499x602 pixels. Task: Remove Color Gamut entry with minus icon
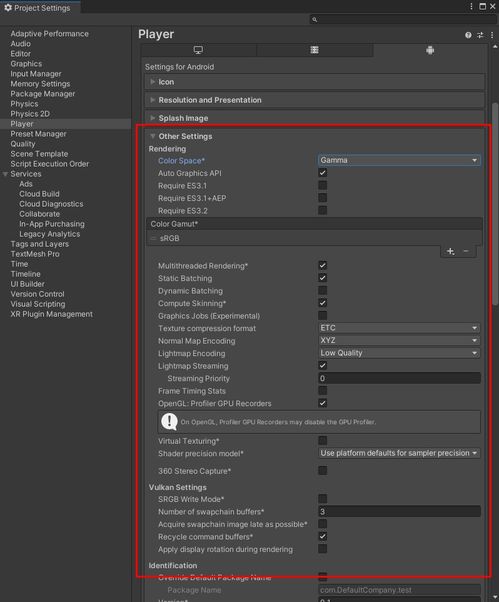(x=466, y=251)
